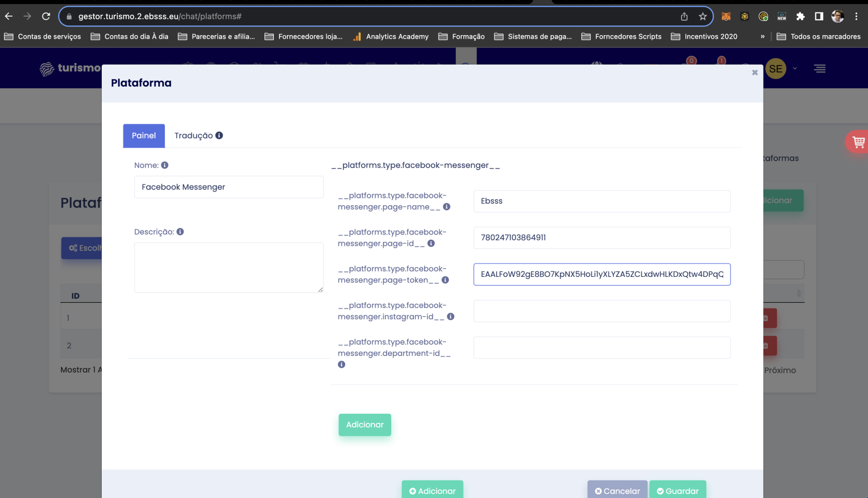Viewport: 868px width, 498px height.
Task: Open the extension icon labeled NEW
Action: [x=782, y=17]
